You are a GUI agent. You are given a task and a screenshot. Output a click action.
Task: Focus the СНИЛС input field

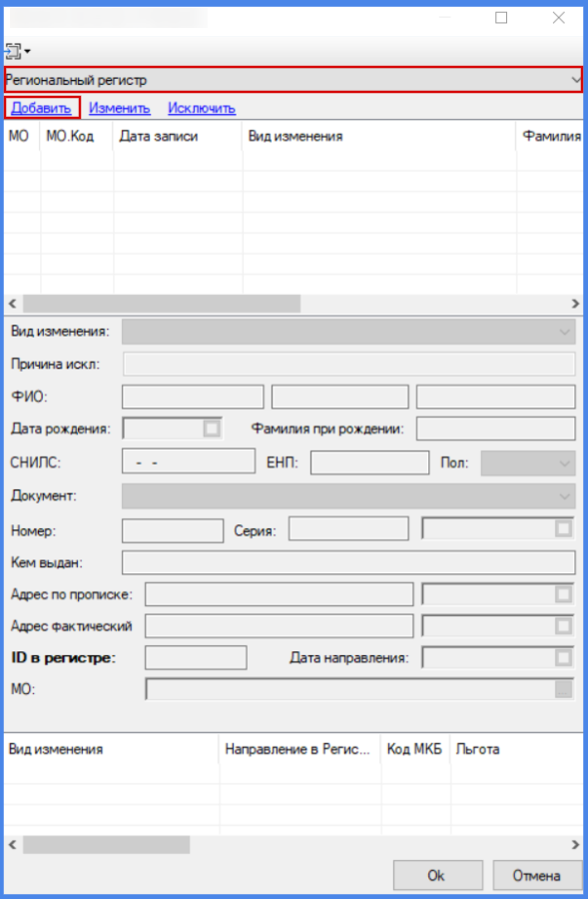pos(189,462)
